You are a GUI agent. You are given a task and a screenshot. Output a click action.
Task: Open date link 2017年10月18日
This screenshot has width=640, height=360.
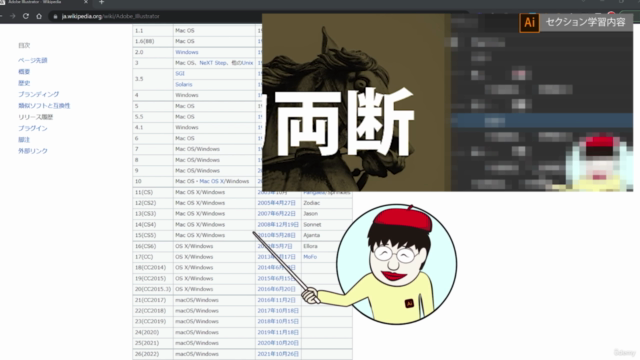[x=278, y=311]
